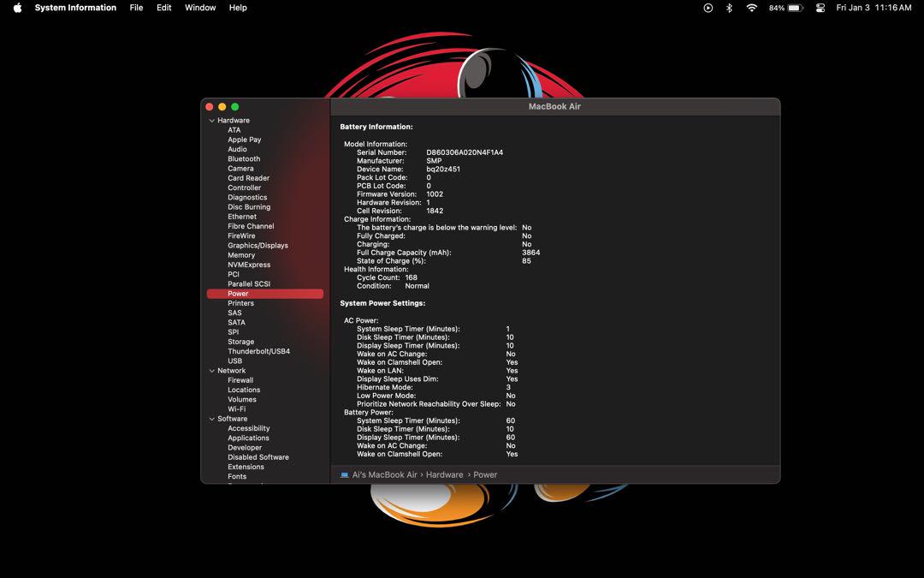924x578 pixels.
Task: Select Fibre Channel in the sidebar
Action: coord(251,226)
